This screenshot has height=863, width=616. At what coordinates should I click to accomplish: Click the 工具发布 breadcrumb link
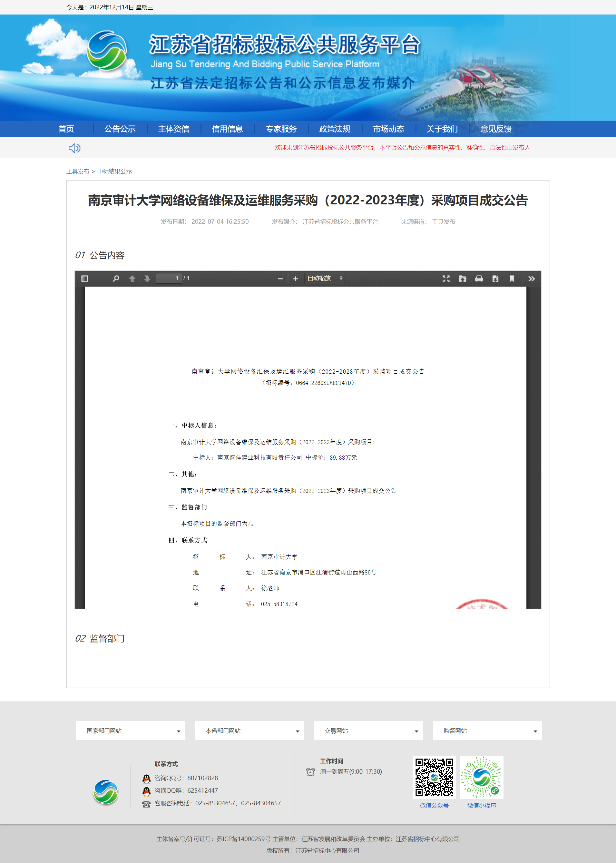78,172
